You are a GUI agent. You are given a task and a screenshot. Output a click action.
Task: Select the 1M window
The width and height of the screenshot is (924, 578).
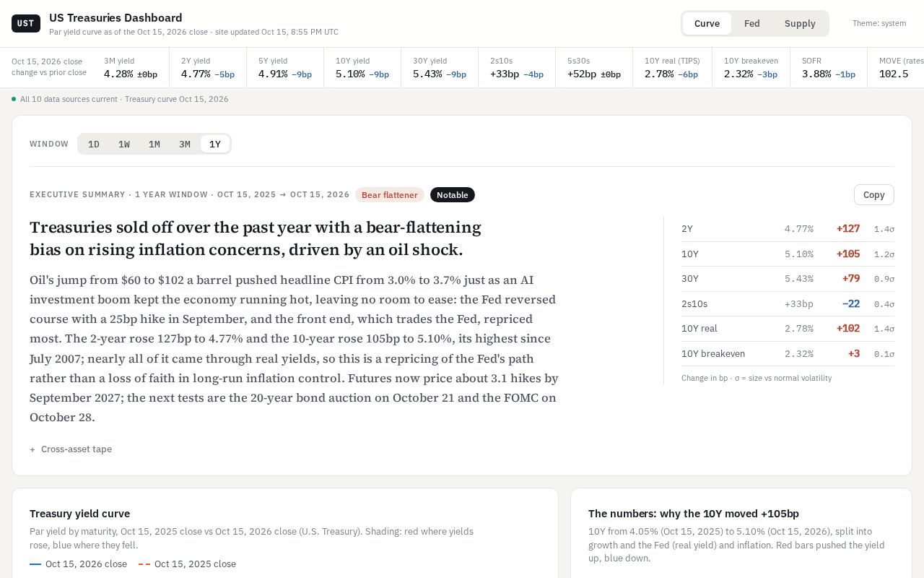click(154, 144)
